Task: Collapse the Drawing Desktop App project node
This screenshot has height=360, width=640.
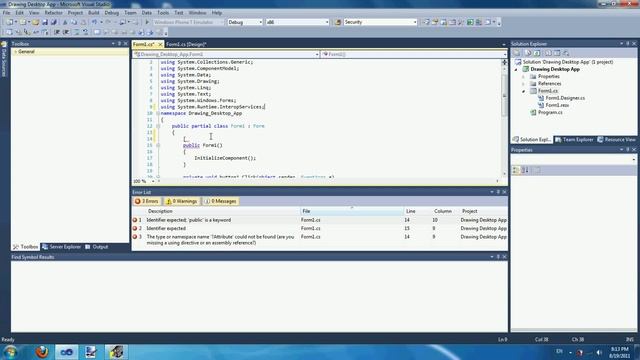Action: [516, 69]
